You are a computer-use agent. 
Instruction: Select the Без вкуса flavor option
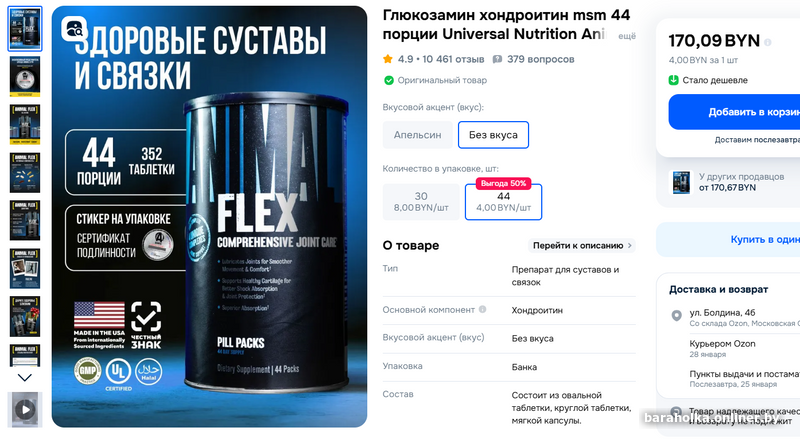tap(493, 135)
